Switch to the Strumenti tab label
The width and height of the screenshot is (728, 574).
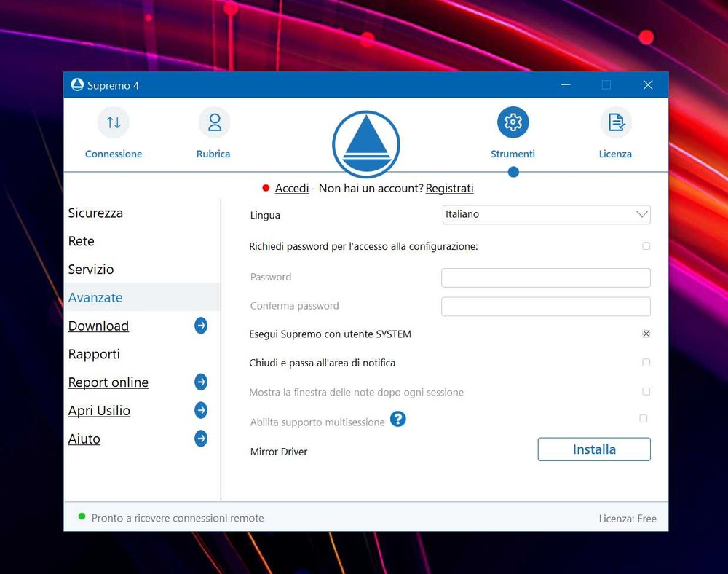pos(513,154)
